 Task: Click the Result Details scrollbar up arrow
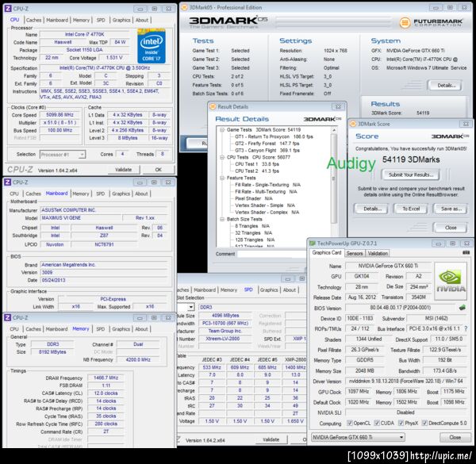(x=334, y=130)
